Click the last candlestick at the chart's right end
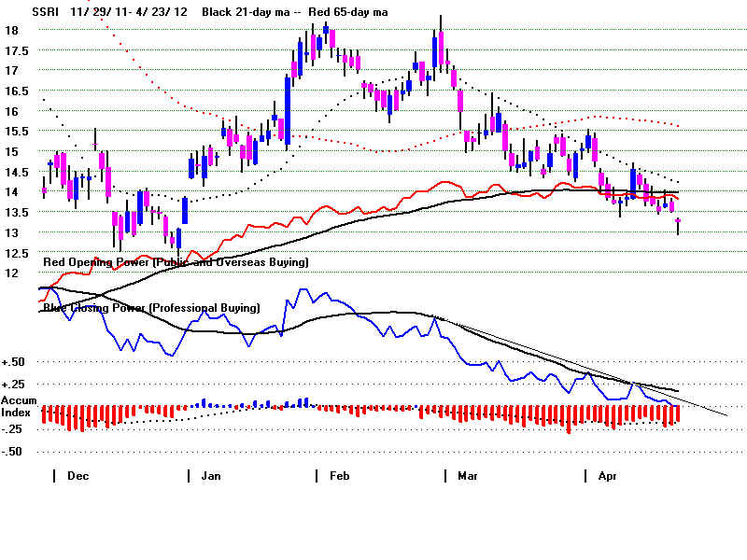The image size is (747, 560). (678, 222)
